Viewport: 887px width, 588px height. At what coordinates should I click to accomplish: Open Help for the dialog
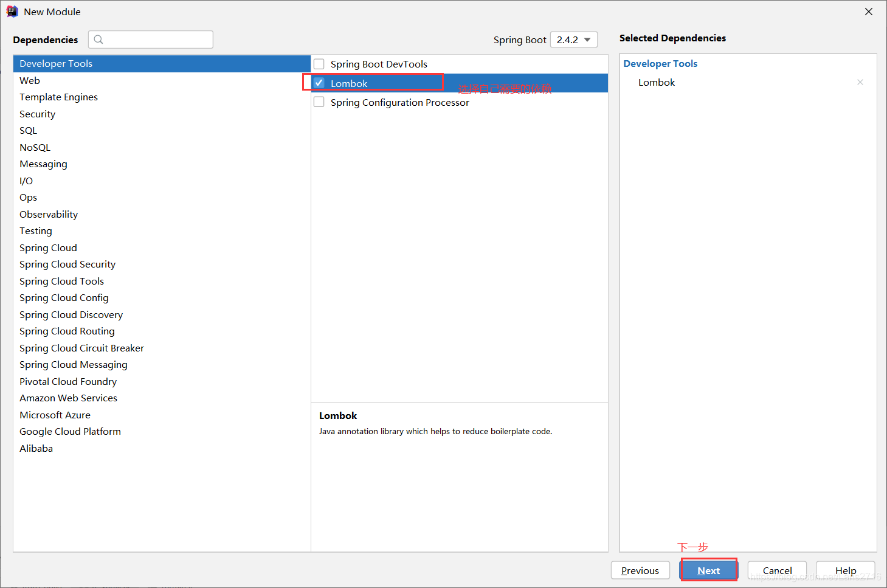846,570
